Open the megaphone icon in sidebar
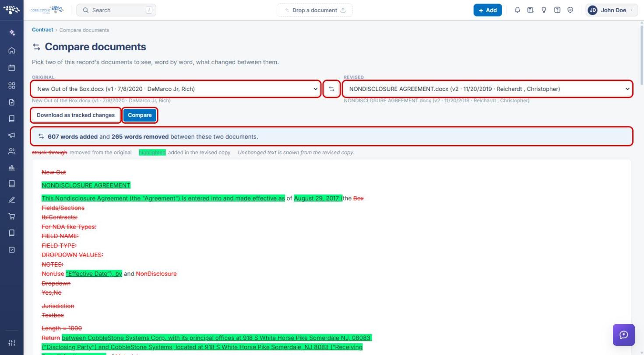 pos(12,135)
